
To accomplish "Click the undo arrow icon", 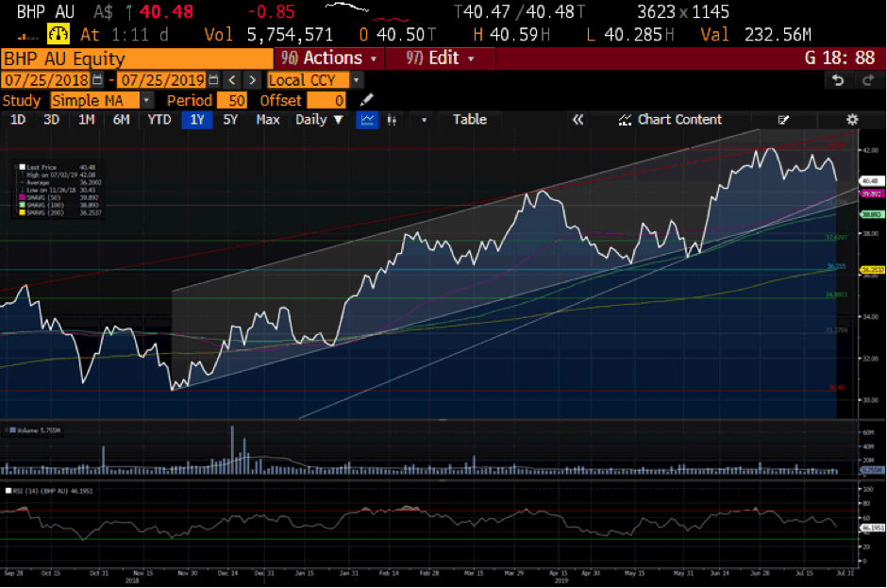I will coord(837,80).
